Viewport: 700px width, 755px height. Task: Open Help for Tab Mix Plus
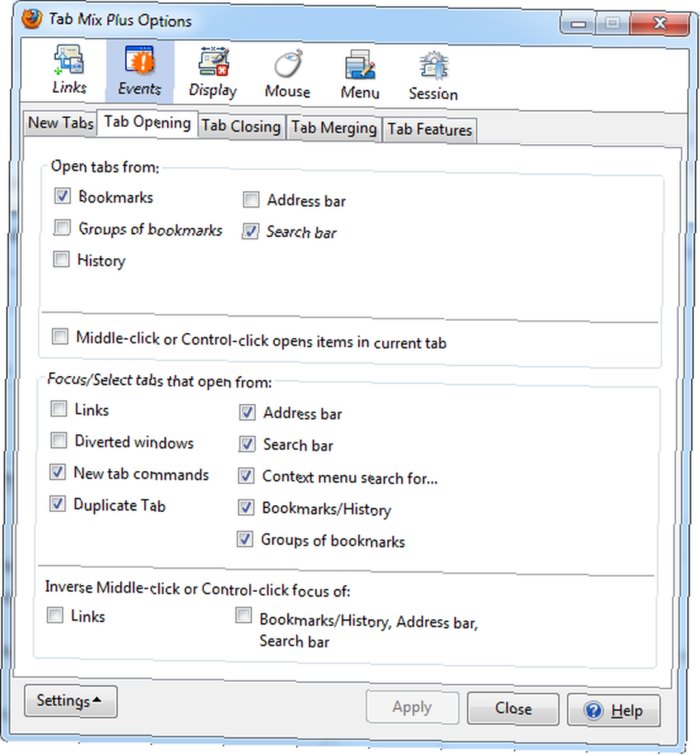tap(613, 710)
